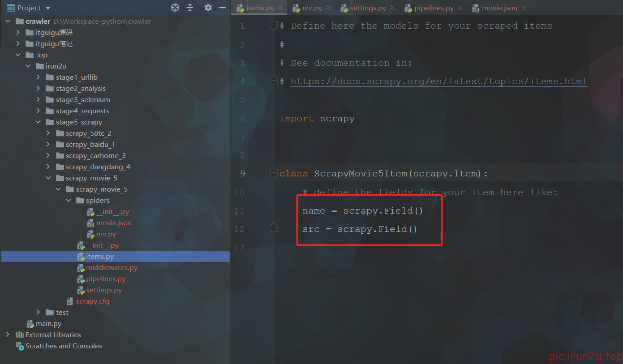This screenshot has width=623, height=364.
Task: Close the movie.json editor tab
Action: (x=524, y=8)
